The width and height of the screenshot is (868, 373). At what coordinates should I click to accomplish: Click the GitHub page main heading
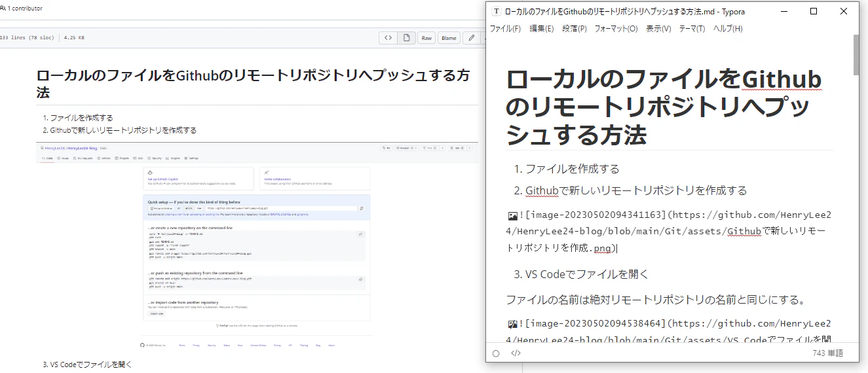pyautogui.click(x=253, y=84)
